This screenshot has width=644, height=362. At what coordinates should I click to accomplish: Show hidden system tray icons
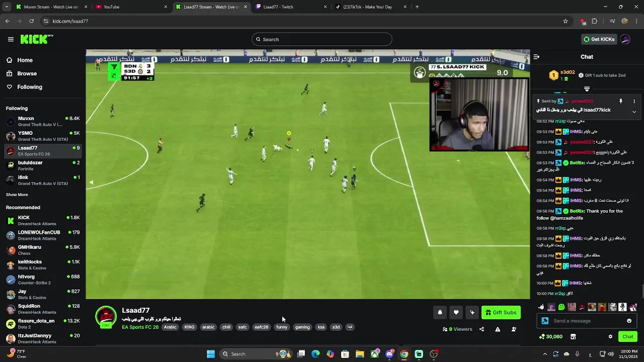coord(545,354)
